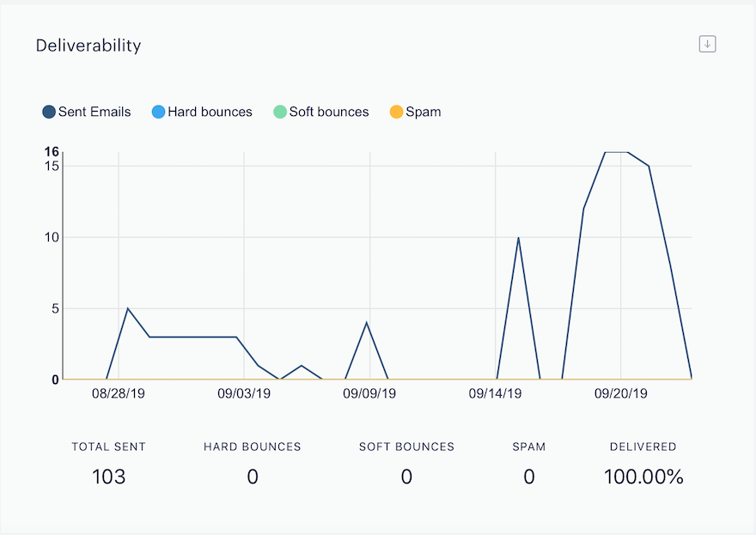Hide the Hard bounces series label
Viewport: 756px width, 535px height.
pyautogui.click(x=210, y=112)
